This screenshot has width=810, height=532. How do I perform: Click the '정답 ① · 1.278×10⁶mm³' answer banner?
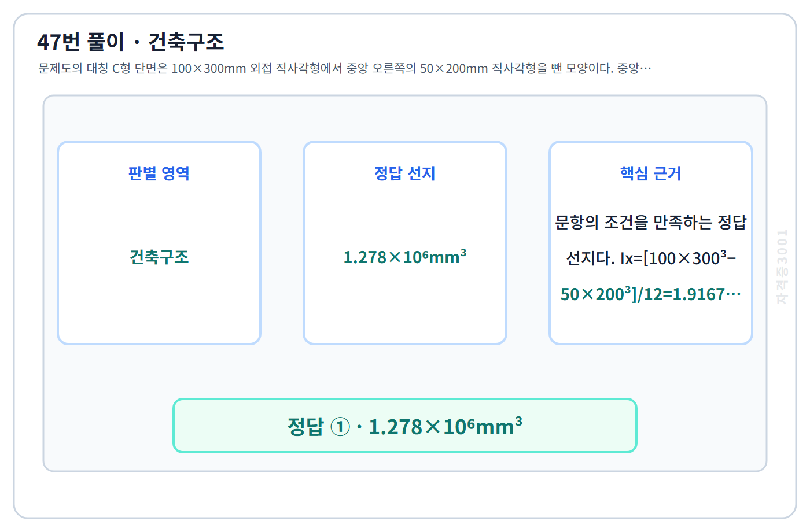point(405,426)
